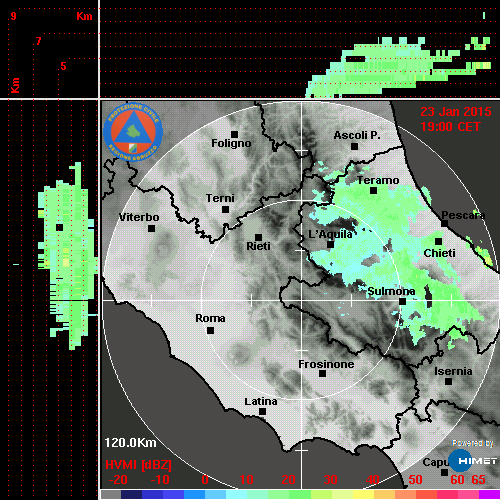
Task: Click the 30 value on the dBZ scale
Action: tap(330, 480)
